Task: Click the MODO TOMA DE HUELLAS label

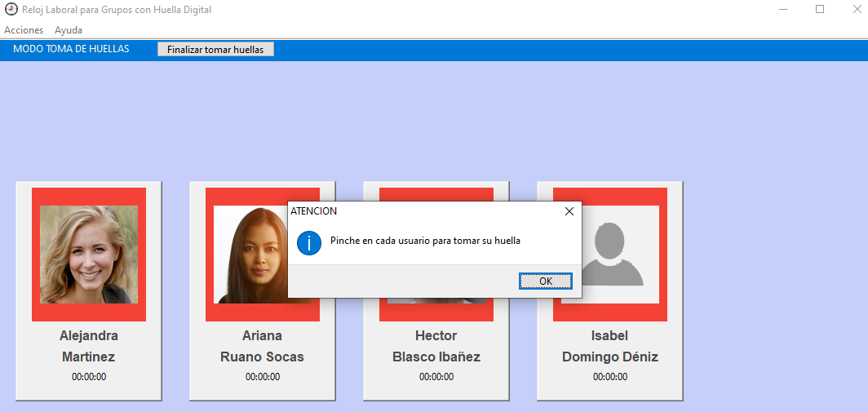Action: pyautogui.click(x=71, y=49)
